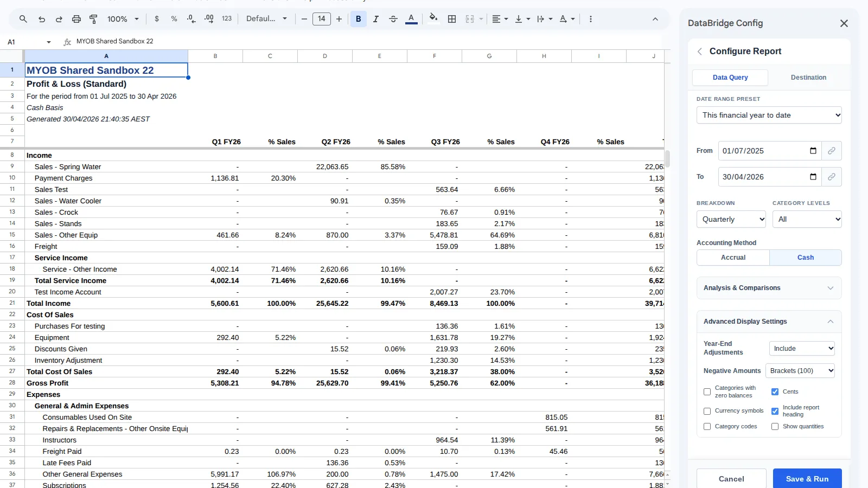Format as percent
The width and height of the screenshot is (868, 488).
click(x=174, y=19)
